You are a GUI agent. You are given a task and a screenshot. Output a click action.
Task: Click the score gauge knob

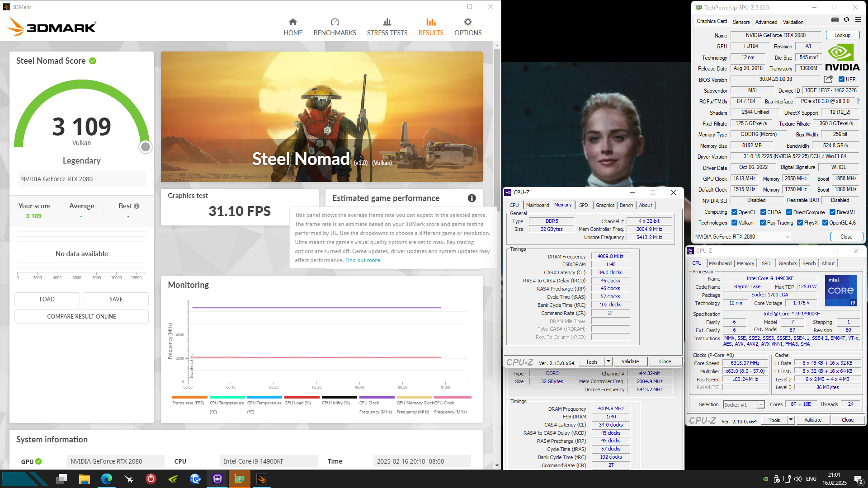[145, 147]
